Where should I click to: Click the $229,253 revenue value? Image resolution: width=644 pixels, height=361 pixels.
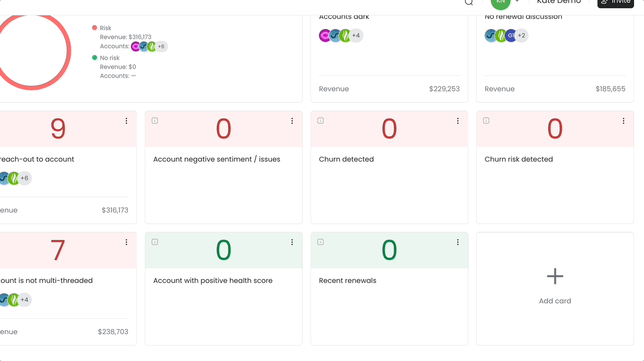pyautogui.click(x=444, y=89)
